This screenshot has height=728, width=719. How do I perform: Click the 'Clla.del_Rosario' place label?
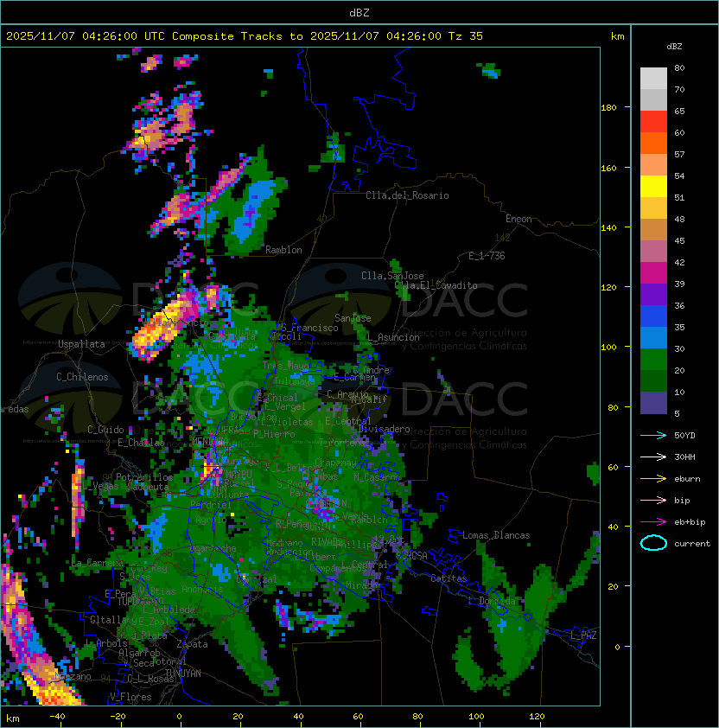point(407,195)
